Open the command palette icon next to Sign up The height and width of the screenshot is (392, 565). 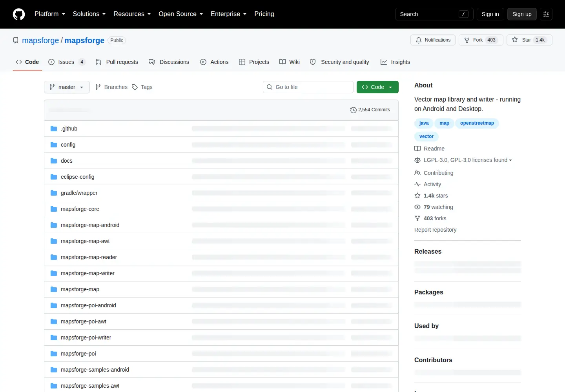(546, 14)
